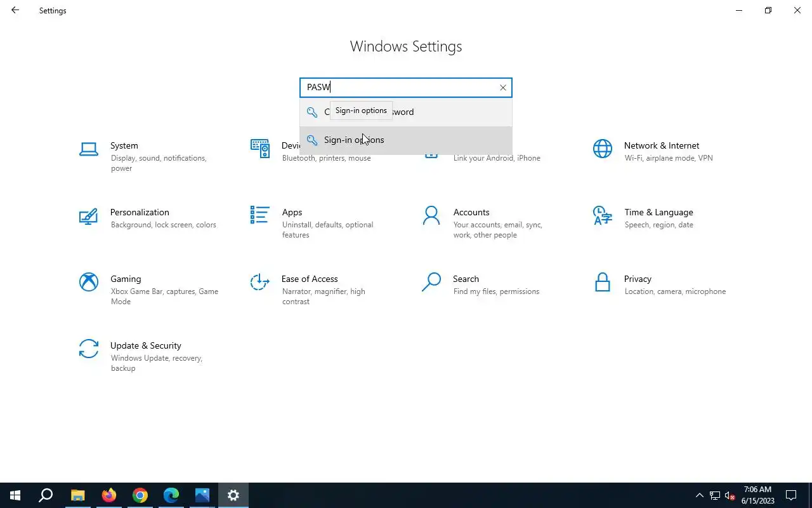Click the Update & Security label
The width and height of the screenshot is (812, 508).
pos(146,346)
